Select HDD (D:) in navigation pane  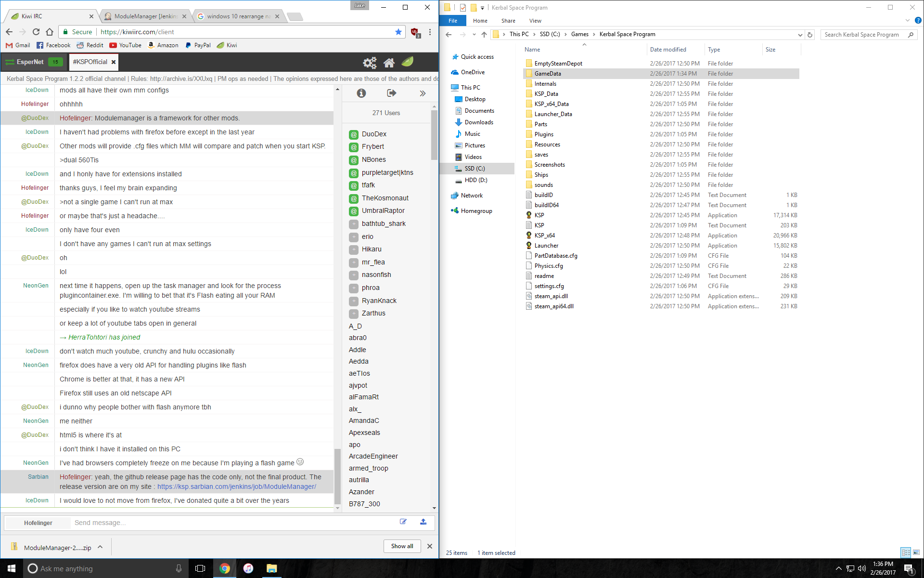click(475, 180)
